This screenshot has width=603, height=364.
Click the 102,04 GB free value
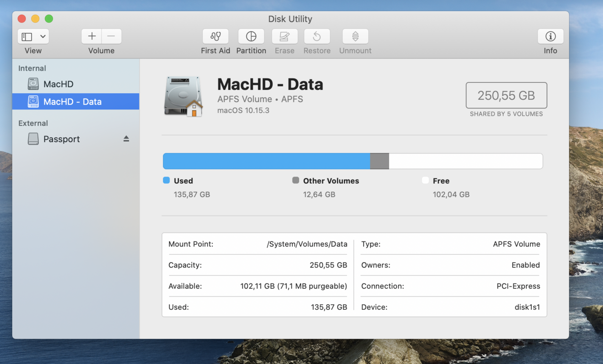tap(451, 194)
